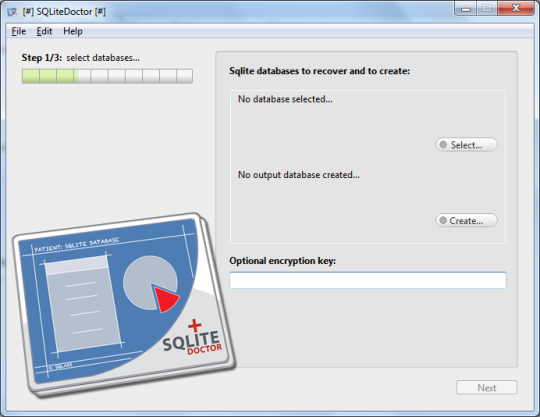
Task: Click the gray dot icon on Select button
Action: (443, 145)
